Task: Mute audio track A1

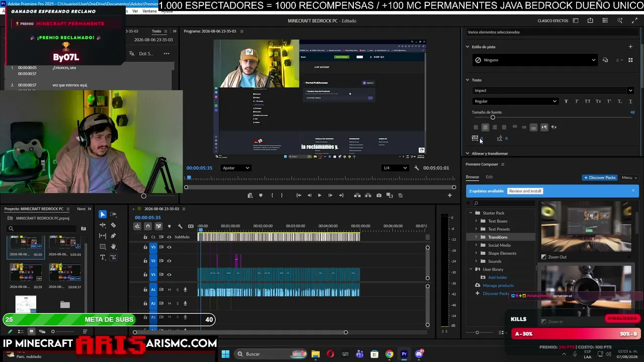Action: point(170,290)
